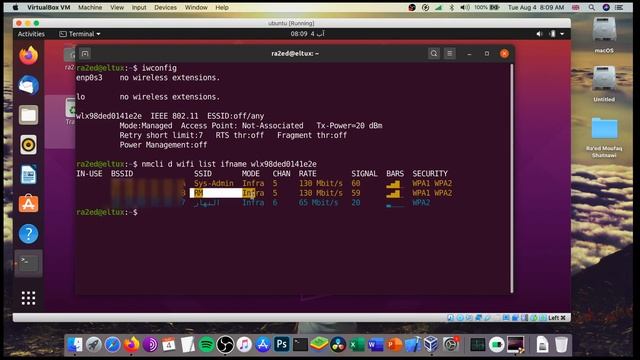Open Photoshop in the macOS dock
Screen dimensions: 640x360
(282, 345)
